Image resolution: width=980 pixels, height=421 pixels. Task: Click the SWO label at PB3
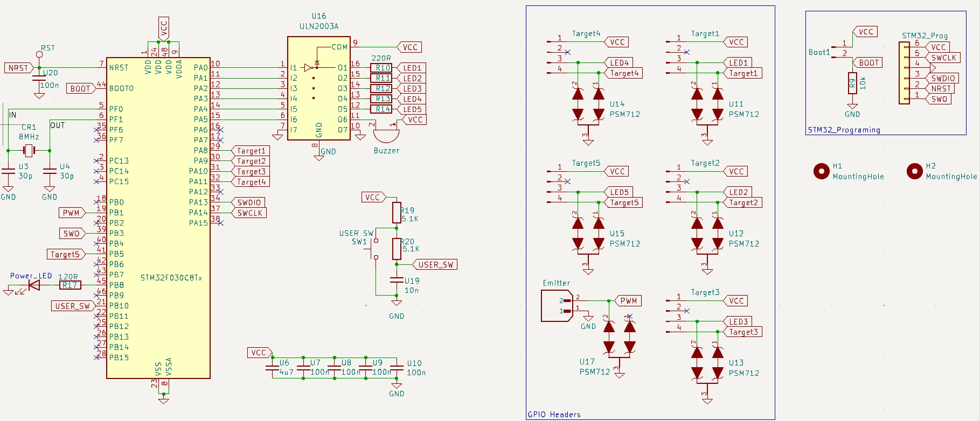(x=72, y=234)
